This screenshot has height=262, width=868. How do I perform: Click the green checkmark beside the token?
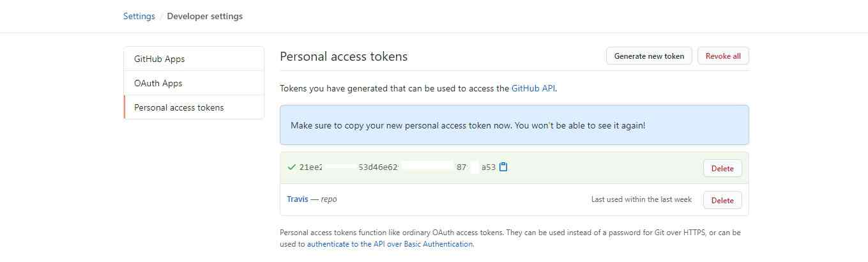(291, 167)
